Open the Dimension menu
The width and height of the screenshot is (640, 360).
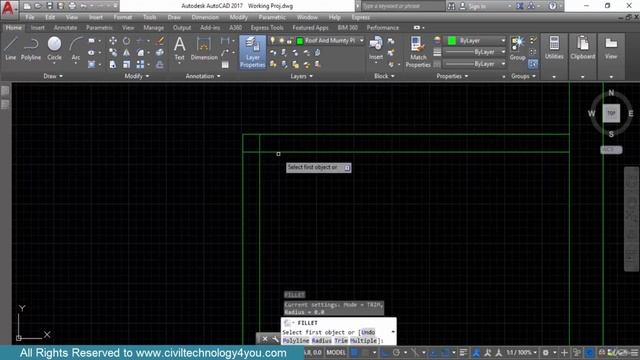pos(205,18)
